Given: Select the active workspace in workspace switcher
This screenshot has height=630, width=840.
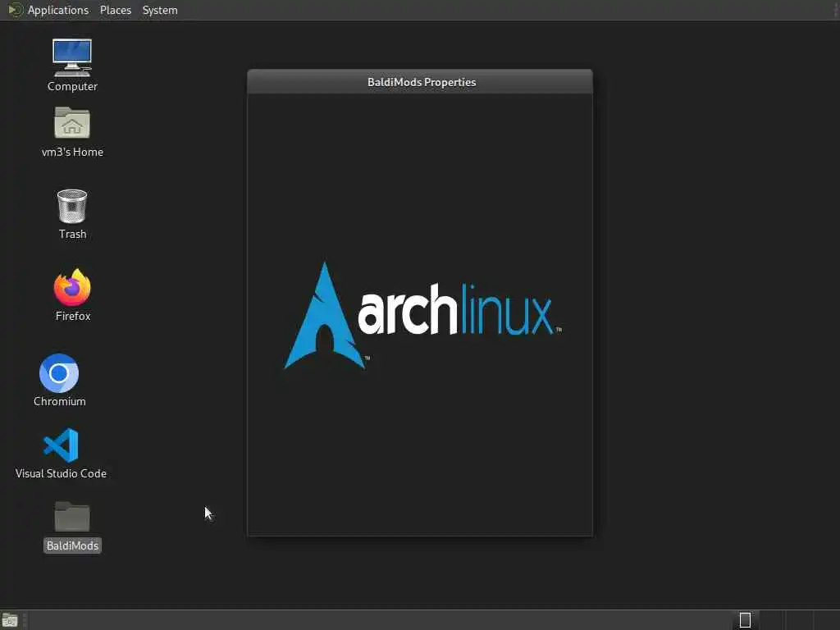Looking at the screenshot, I should 745,620.
